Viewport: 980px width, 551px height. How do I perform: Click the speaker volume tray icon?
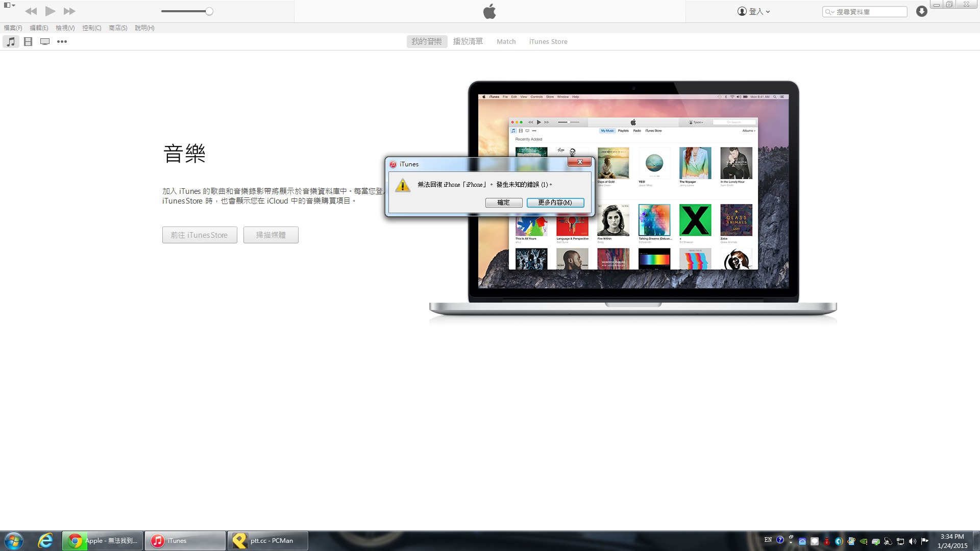click(x=912, y=541)
